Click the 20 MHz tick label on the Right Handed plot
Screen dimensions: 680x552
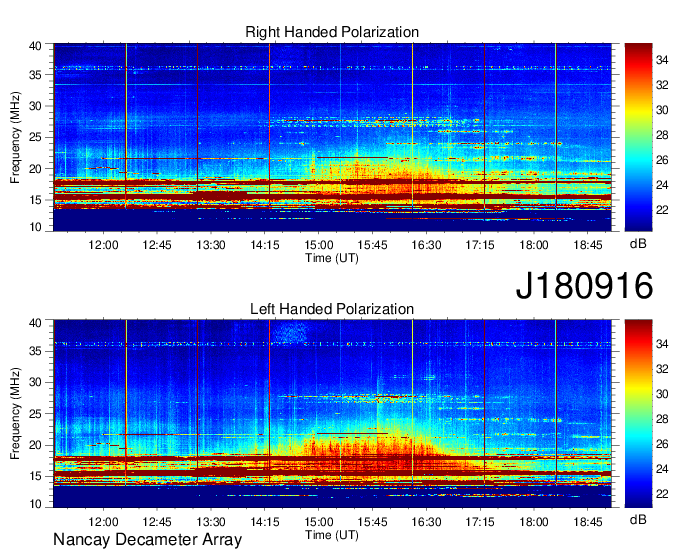coord(35,169)
